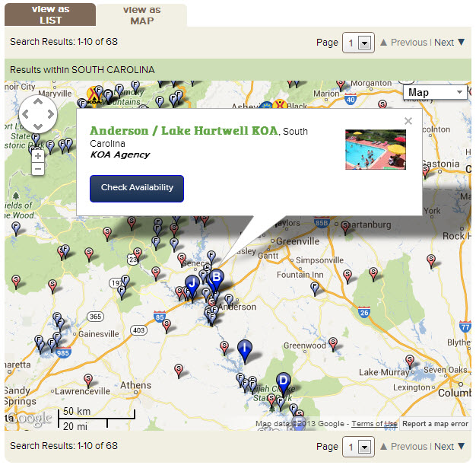Click the Athens city label
The height and width of the screenshot is (465, 476).
[x=135, y=385]
